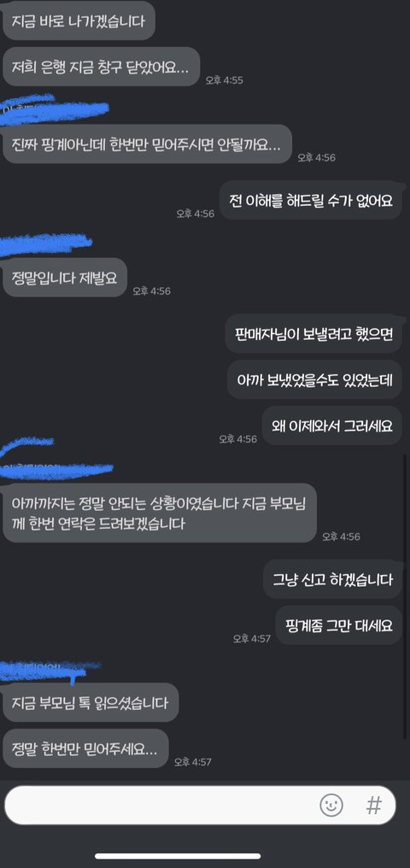The image size is (410, 868).
Task: Tap the message '그냥 신고 하겠습니다'
Action: [332, 579]
